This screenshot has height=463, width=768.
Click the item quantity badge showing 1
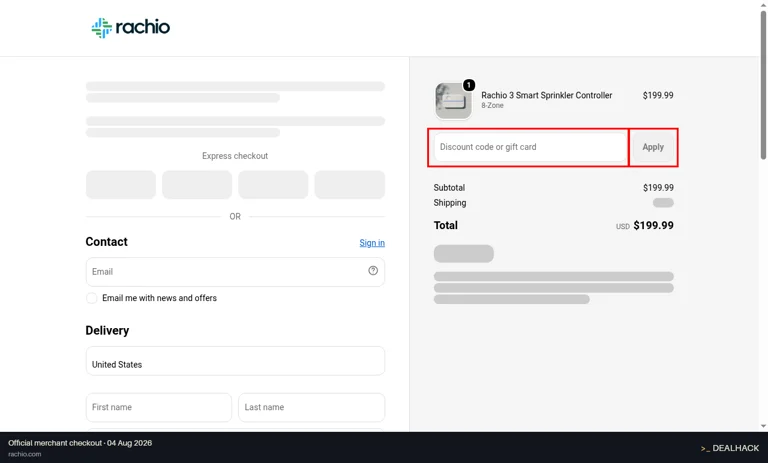tap(469, 85)
